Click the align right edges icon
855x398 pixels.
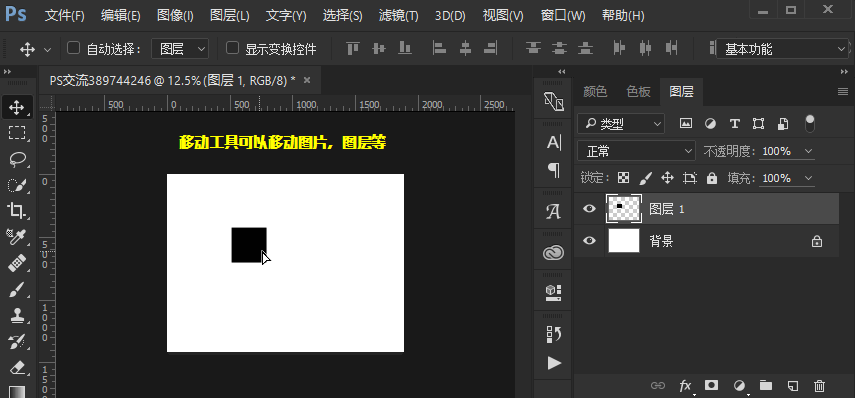click(x=491, y=49)
